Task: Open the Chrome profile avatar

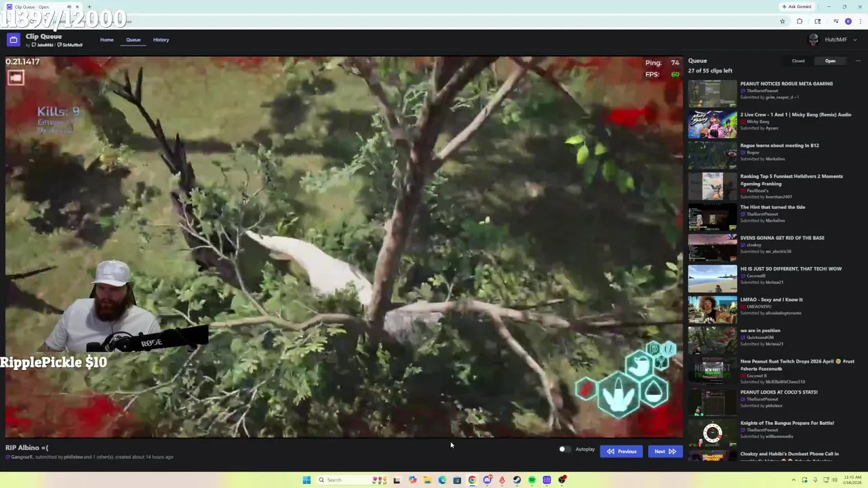Action: [x=848, y=21]
